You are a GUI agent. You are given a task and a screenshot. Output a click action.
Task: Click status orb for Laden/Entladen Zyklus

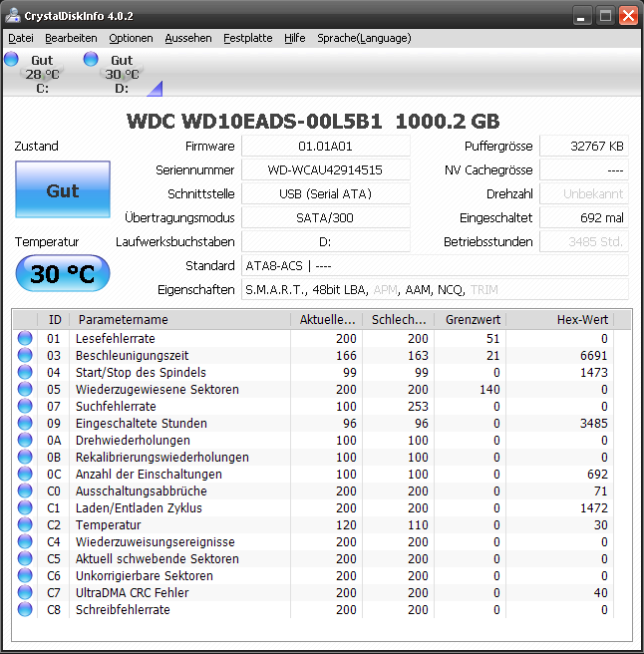25,507
